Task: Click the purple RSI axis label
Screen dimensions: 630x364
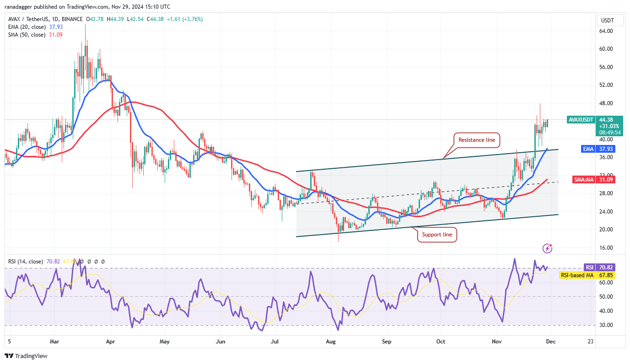Action: tap(590, 267)
